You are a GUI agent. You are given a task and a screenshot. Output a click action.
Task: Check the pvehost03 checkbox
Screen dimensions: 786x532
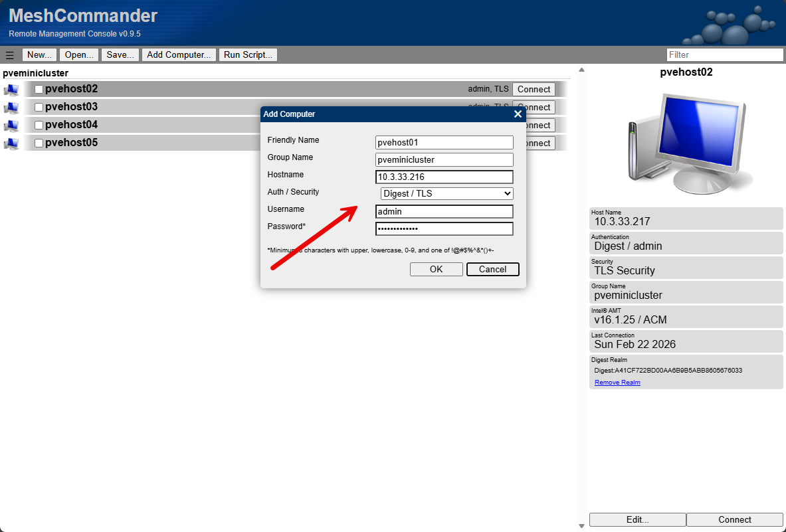click(39, 106)
